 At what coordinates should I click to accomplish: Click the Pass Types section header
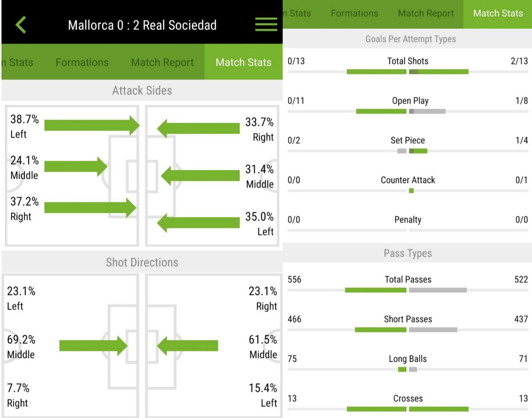point(407,253)
